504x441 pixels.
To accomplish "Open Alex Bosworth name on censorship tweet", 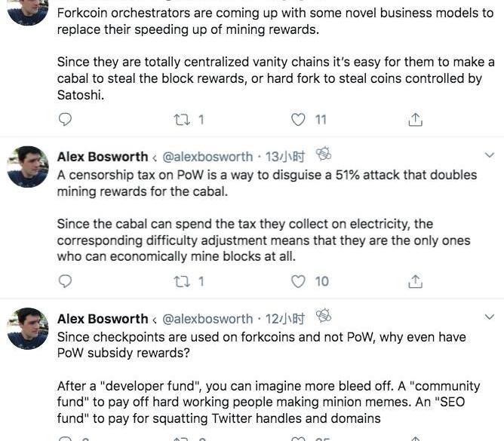I will [x=103, y=157].
